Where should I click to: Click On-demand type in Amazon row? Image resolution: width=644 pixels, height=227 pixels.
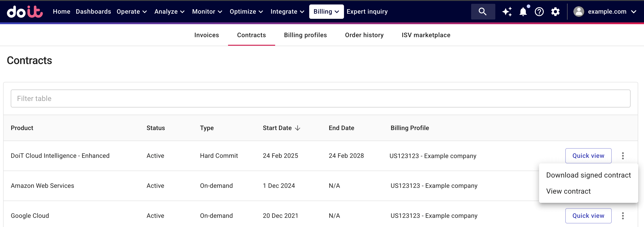pos(216,186)
